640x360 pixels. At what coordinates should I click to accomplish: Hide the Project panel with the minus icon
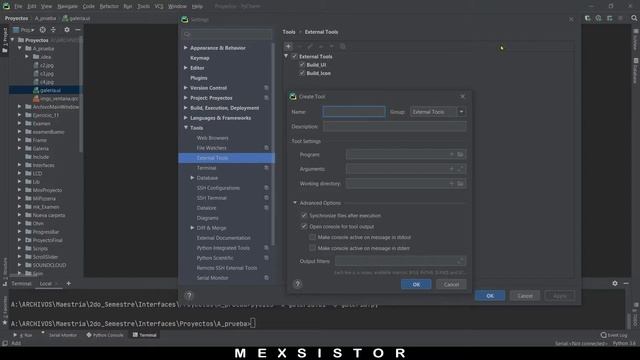click(78, 30)
